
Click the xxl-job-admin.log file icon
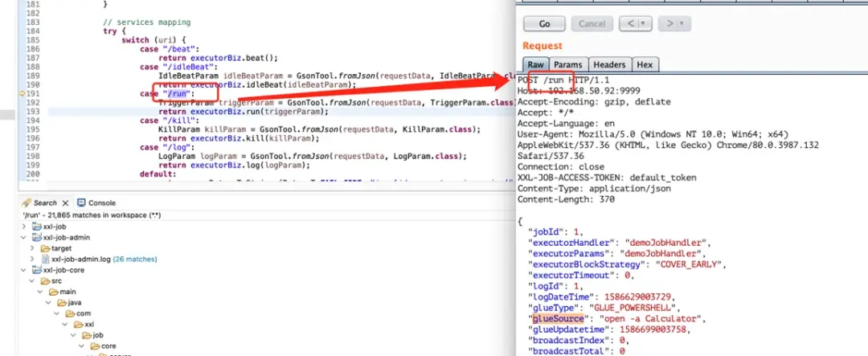(46, 259)
